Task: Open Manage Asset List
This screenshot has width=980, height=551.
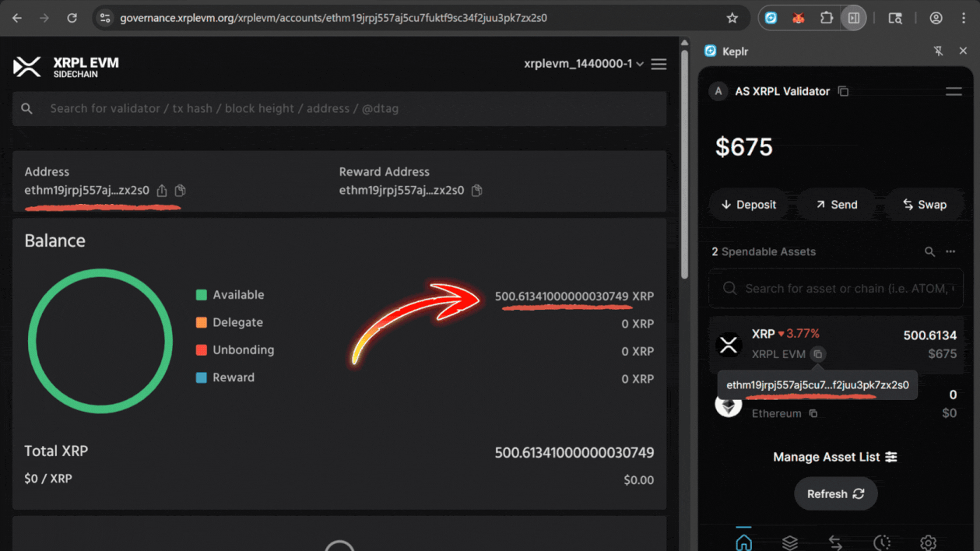Action: (835, 457)
